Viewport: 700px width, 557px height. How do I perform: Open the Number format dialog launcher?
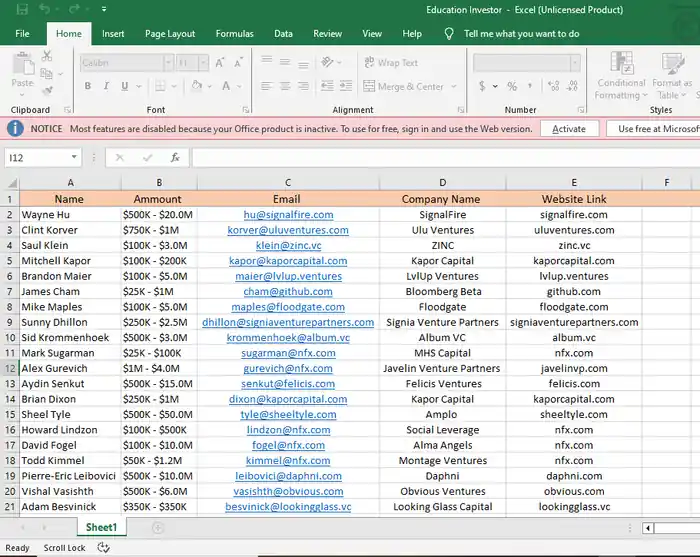pyautogui.click(x=581, y=110)
